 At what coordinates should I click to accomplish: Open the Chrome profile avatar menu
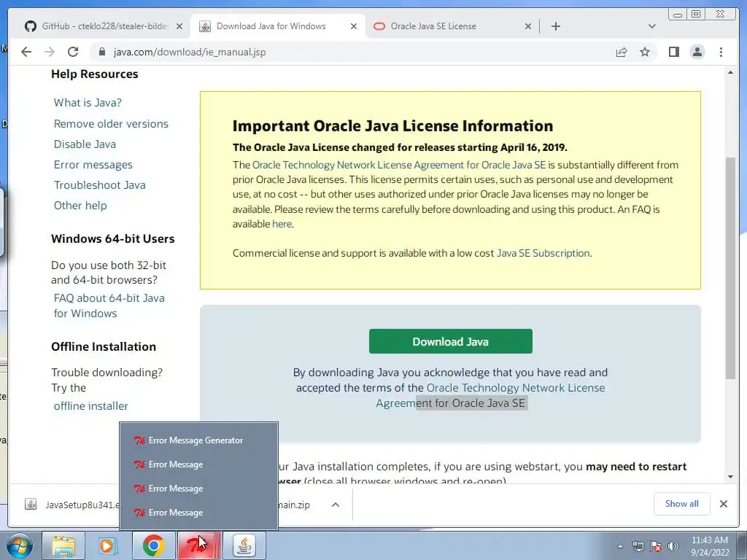[x=697, y=52]
